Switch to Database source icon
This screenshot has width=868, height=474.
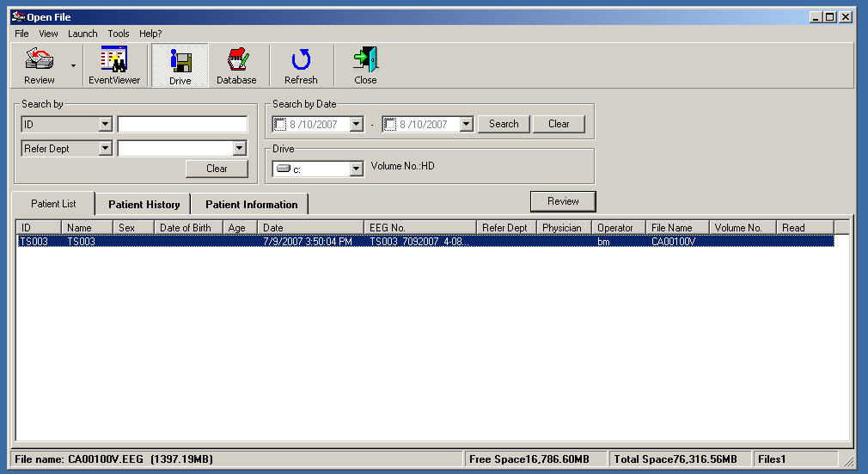pos(236,61)
